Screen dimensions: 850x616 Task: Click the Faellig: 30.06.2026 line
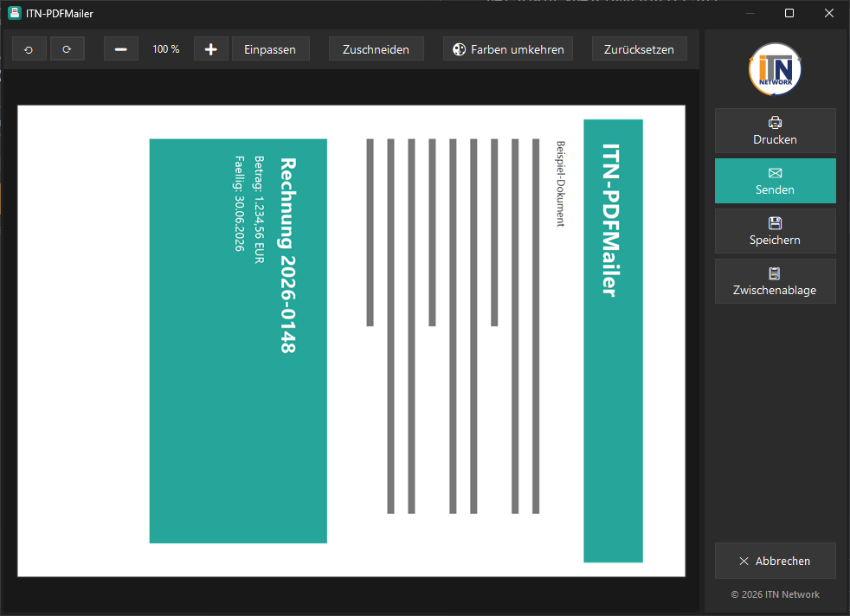click(239, 203)
